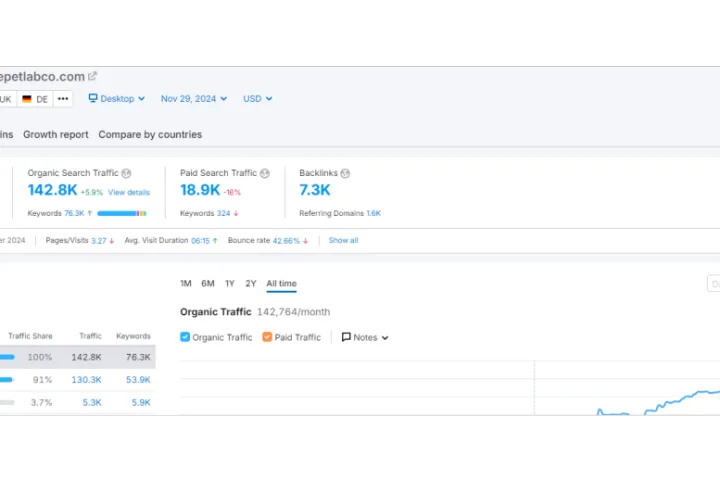The image size is (720, 480).
Task: Click the Desktop monitor icon
Action: tap(93, 98)
